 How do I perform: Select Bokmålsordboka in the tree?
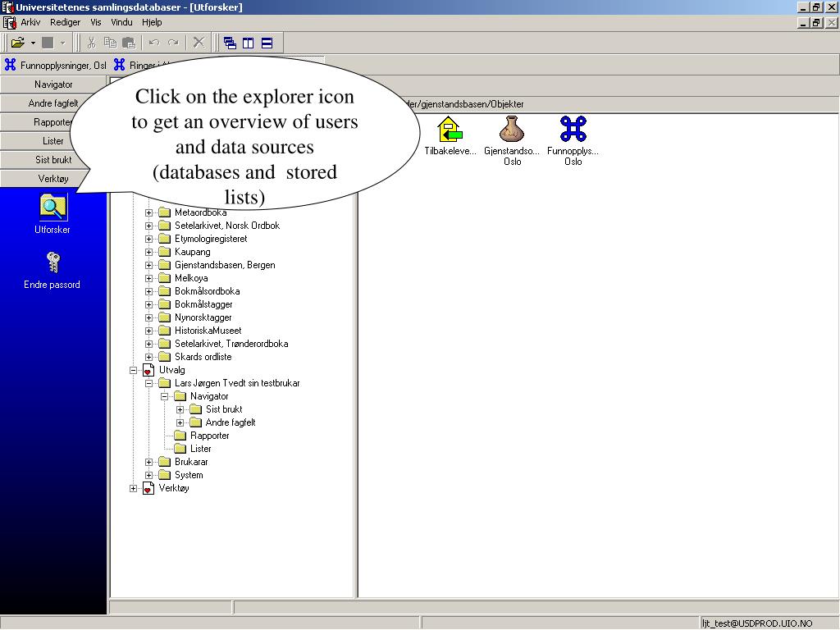click(x=208, y=291)
